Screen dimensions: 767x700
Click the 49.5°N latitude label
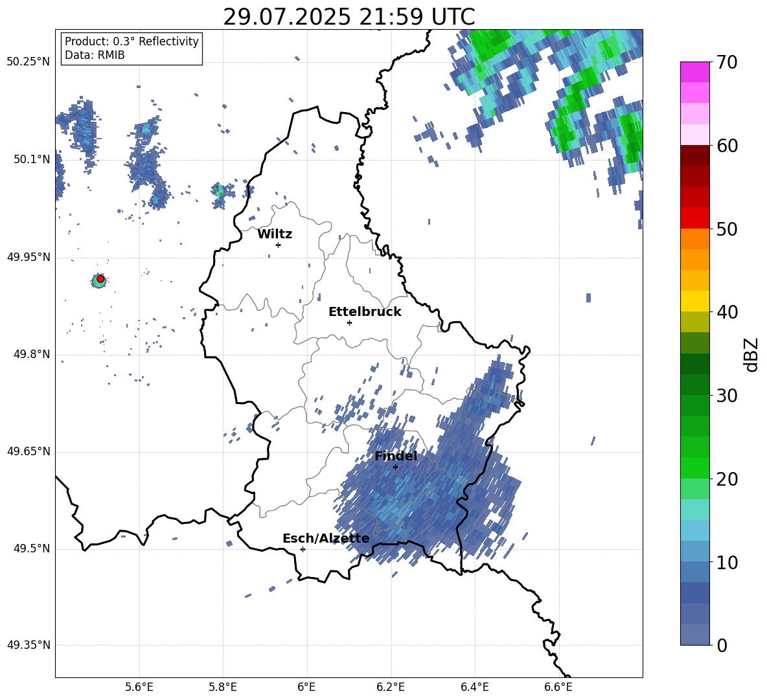click(31, 548)
